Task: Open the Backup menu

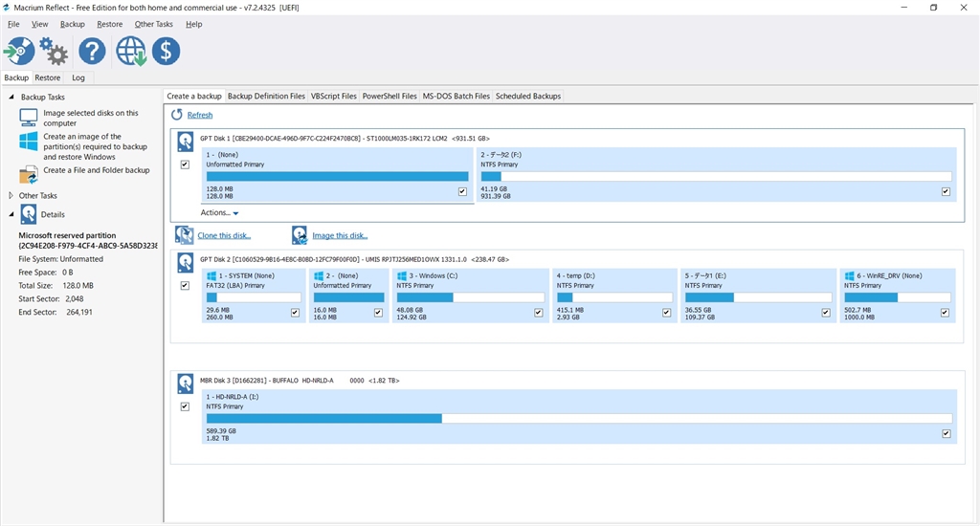Action: (73, 24)
